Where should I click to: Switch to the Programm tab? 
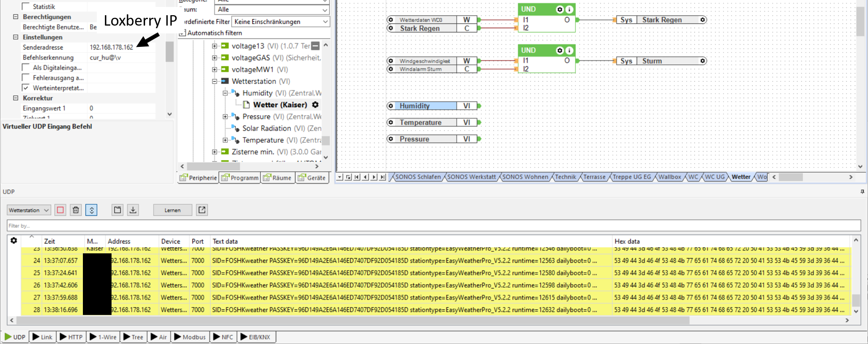240,178
